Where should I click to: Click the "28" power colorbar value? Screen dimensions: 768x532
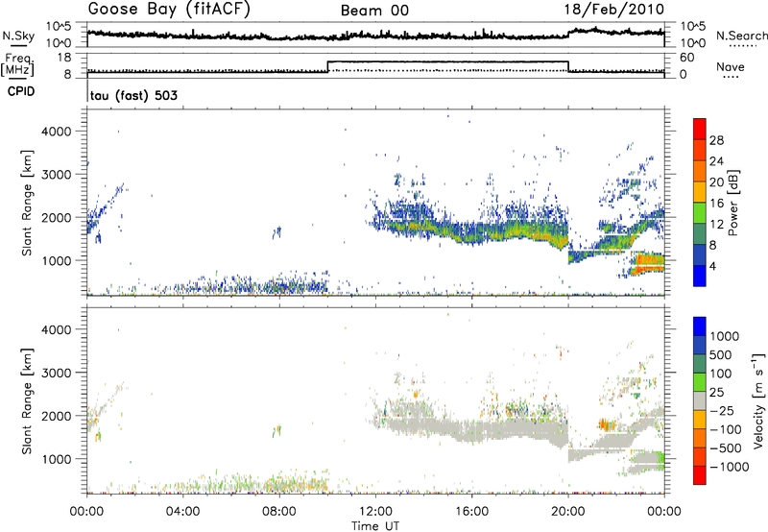pos(716,140)
